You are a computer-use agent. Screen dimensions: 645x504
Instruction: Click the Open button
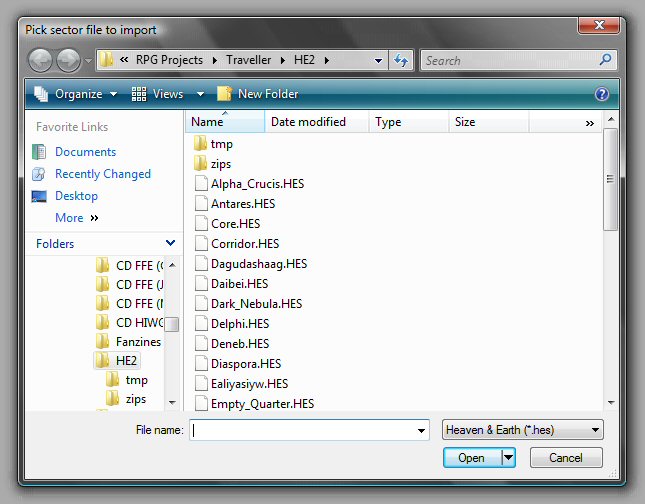coord(471,458)
